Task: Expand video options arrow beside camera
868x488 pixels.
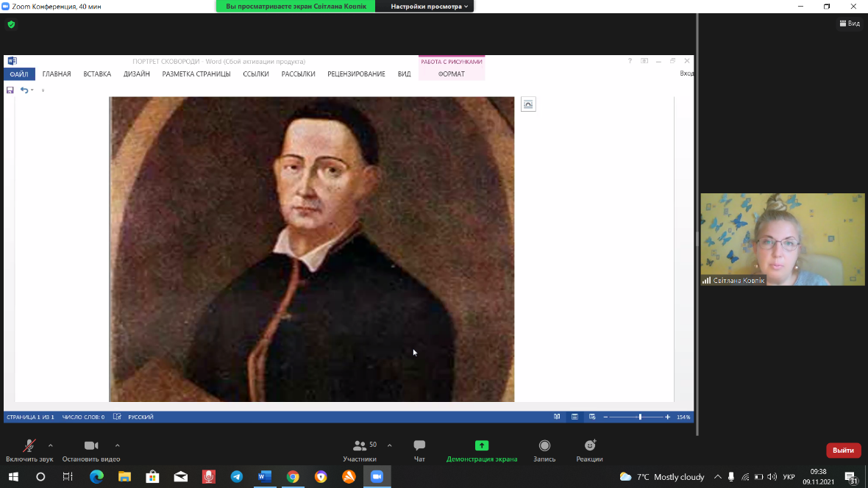Action: point(117,445)
